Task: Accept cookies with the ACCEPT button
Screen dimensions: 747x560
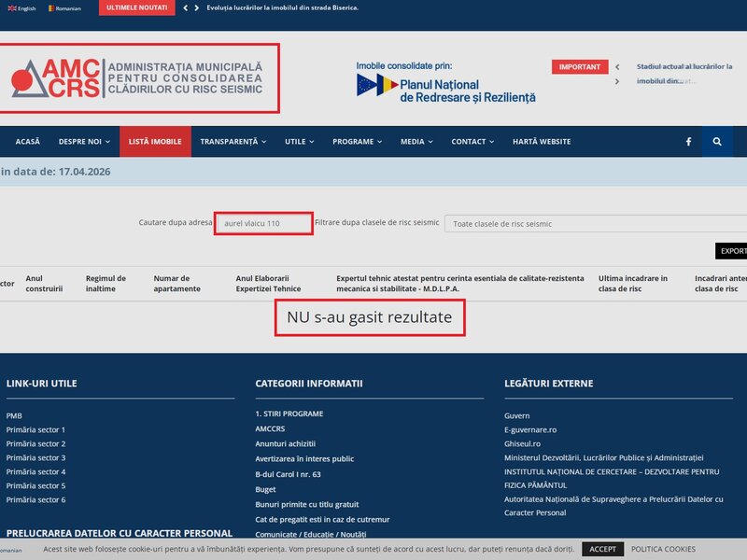Action: (x=602, y=549)
